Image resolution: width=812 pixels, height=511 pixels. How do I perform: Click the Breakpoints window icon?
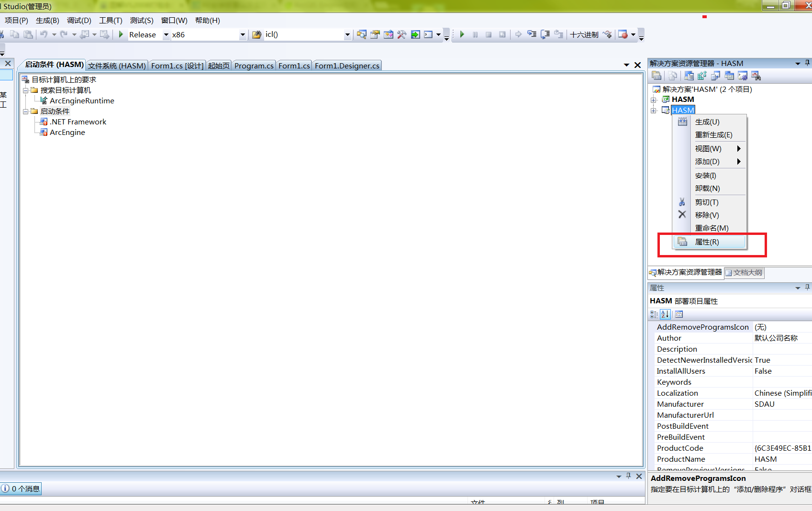coord(623,34)
